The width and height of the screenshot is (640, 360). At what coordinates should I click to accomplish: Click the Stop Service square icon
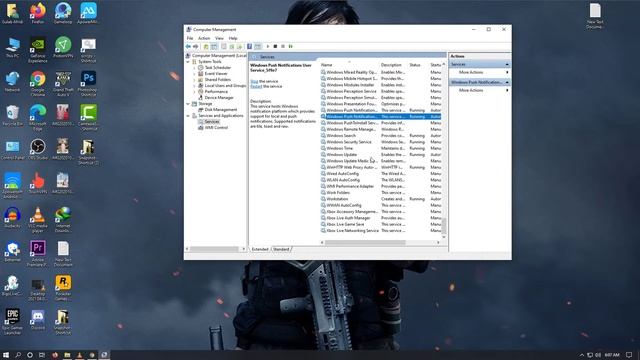pyautogui.click(x=275, y=47)
